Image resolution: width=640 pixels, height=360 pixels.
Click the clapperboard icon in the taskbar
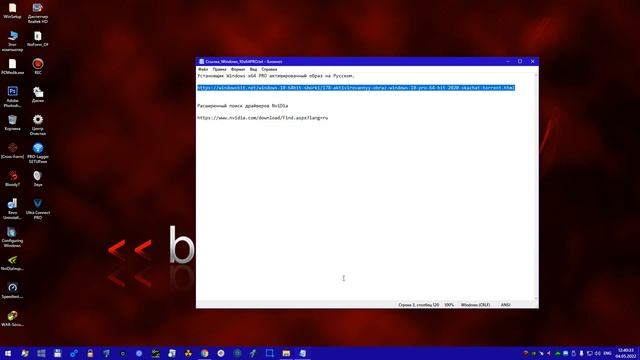click(x=156, y=353)
